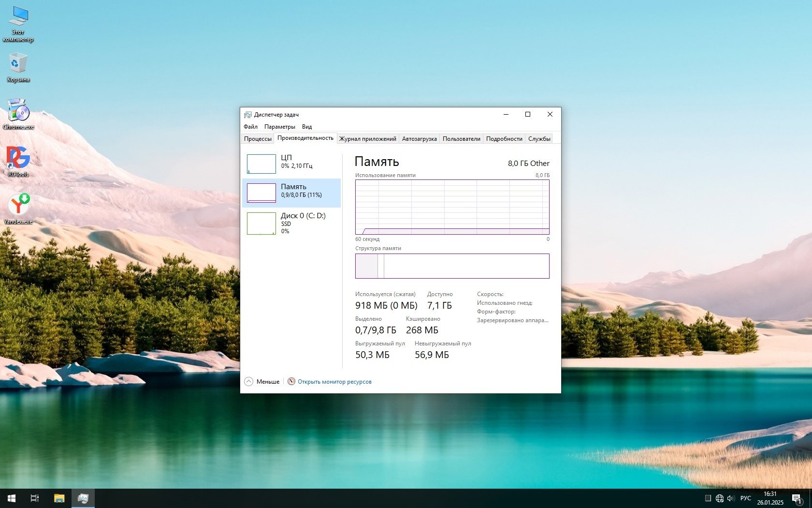812x508 pixels.
Task: Open the notification center icon
Action: (797, 498)
